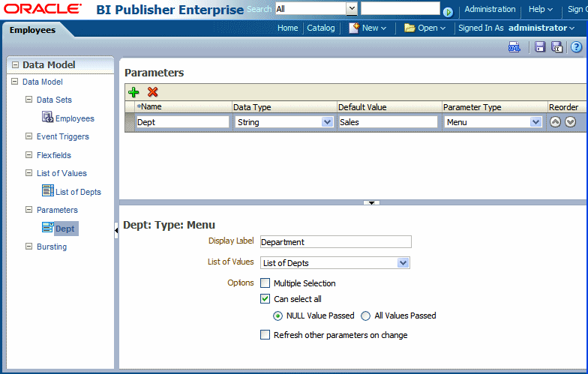This screenshot has height=374, width=588.
Task: Click the red X delete parameter icon
Action: coord(153,91)
